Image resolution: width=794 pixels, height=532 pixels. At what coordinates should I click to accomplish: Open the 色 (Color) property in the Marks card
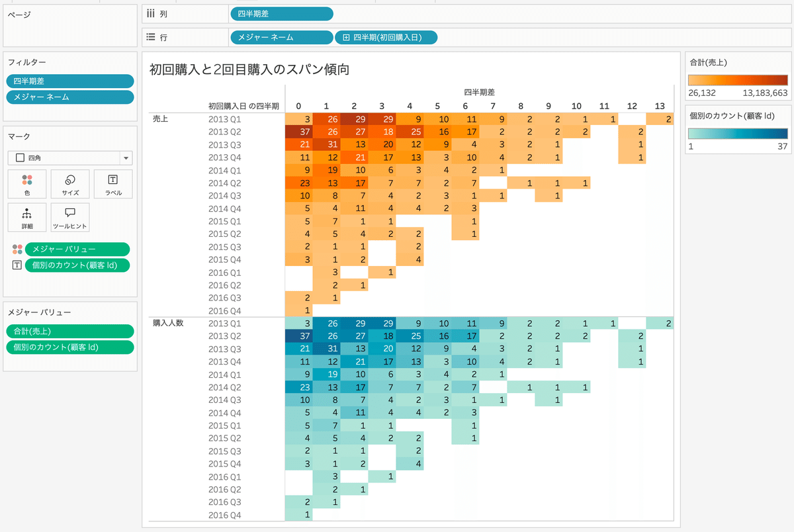26,184
